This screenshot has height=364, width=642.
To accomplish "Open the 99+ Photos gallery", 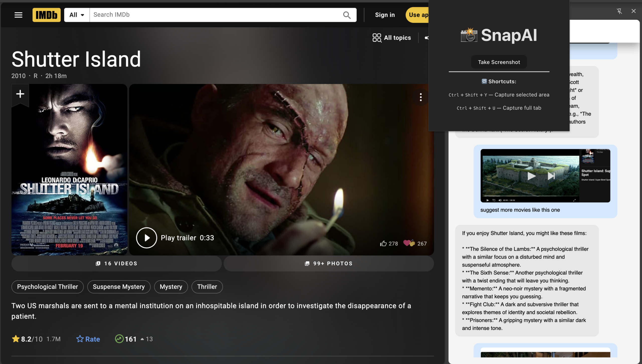I will click(329, 263).
